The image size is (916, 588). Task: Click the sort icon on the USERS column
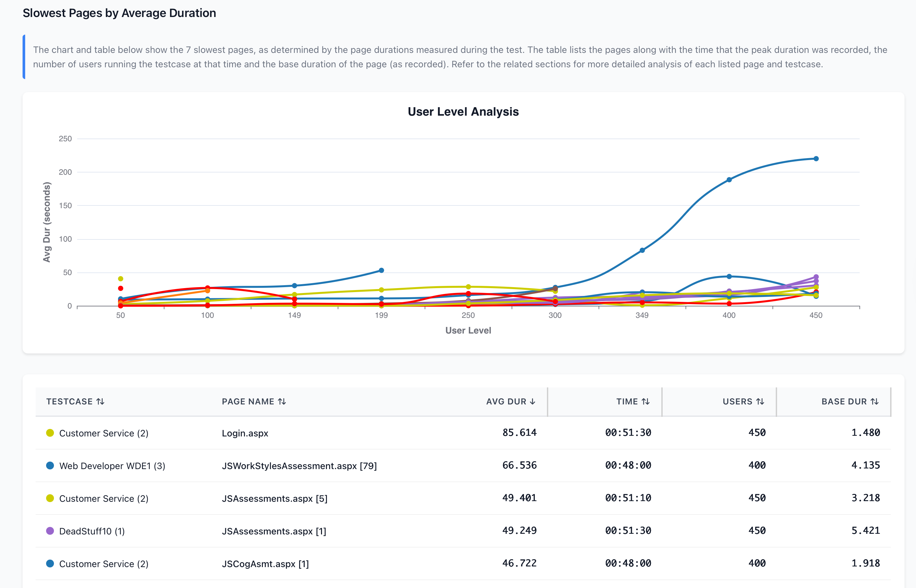(x=760, y=401)
